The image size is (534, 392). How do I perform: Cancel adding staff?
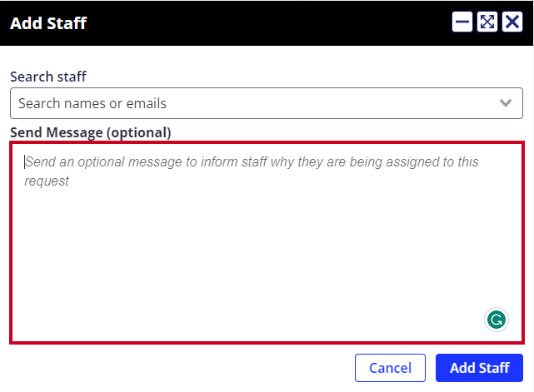[x=390, y=368]
